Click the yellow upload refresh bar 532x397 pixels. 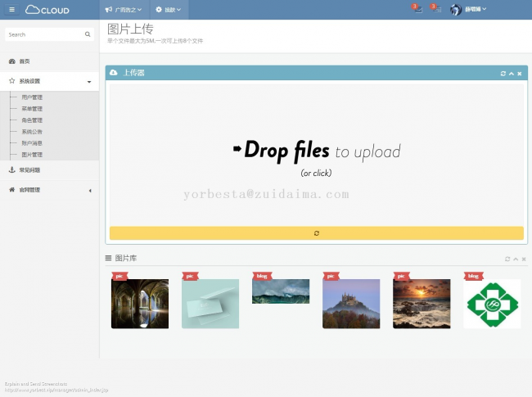click(x=316, y=233)
